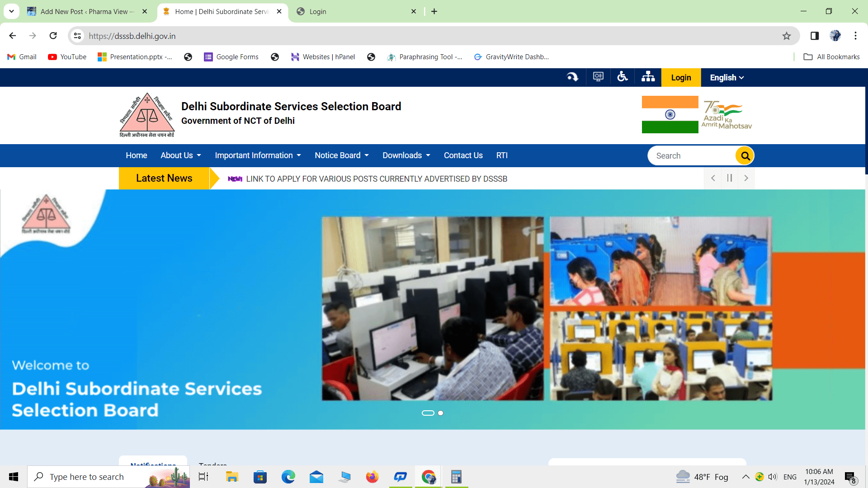Screen dimensions: 868x488
Task: Click the sitemap/org chart icon
Action: [x=649, y=77]
